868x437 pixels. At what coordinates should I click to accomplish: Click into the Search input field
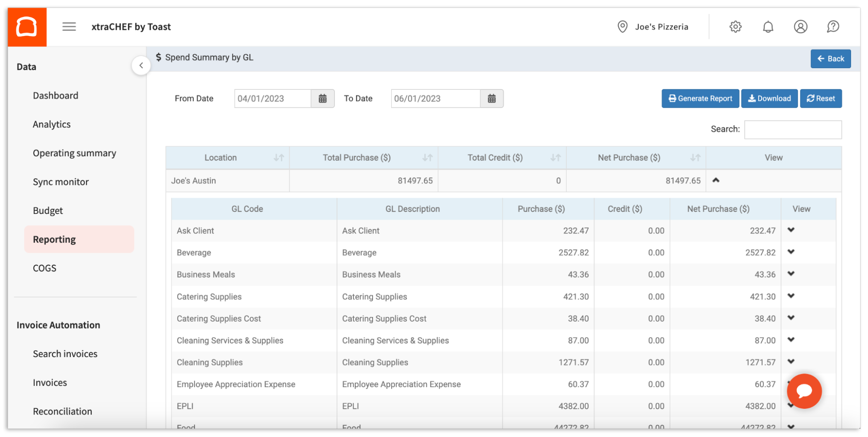click(x=792, y=130)
